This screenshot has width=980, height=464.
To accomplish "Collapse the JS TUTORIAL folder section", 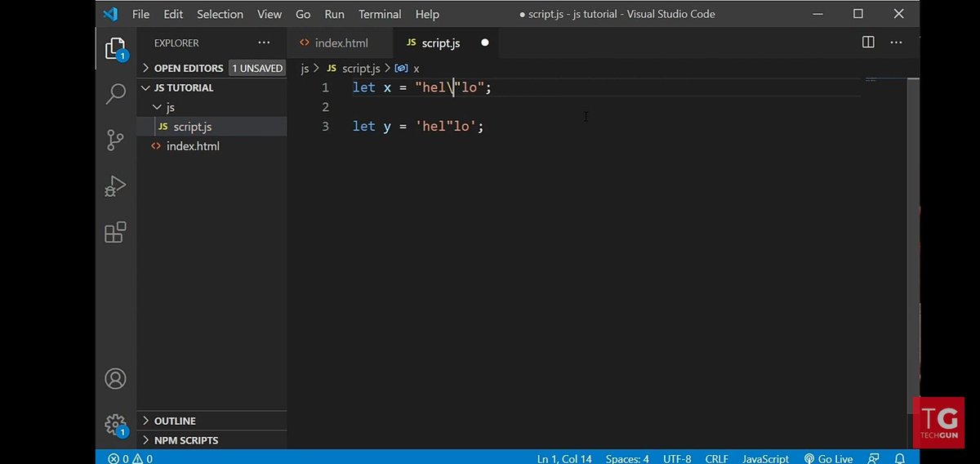I will click(x=212, y=87).
